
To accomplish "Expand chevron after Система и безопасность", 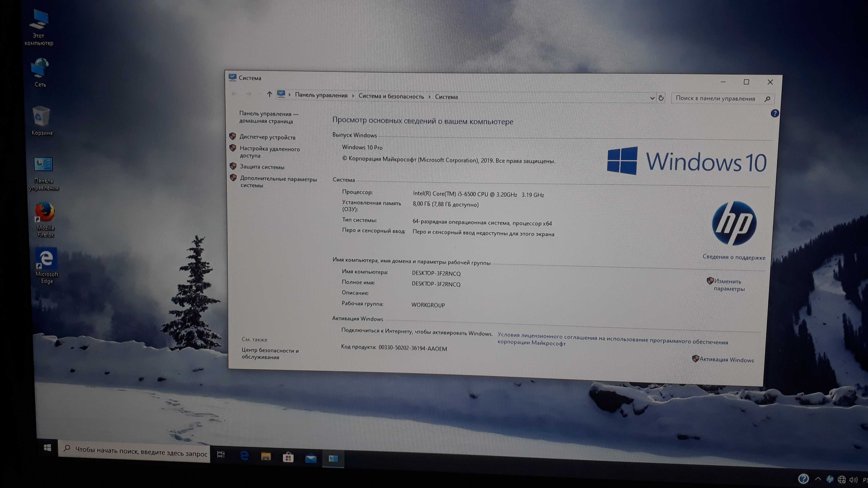I will (430, 97).
